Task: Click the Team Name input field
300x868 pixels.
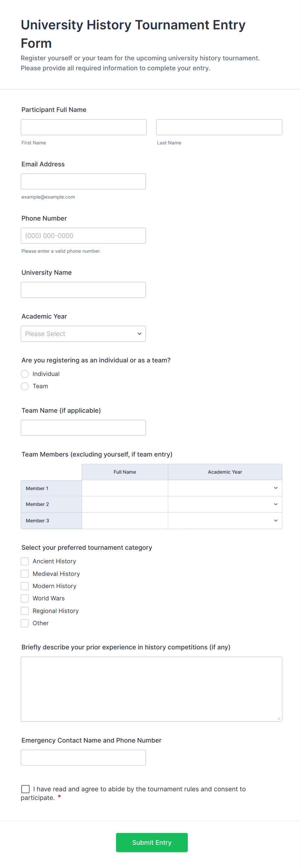Action: pyautogui.click(x=83, y=428)
